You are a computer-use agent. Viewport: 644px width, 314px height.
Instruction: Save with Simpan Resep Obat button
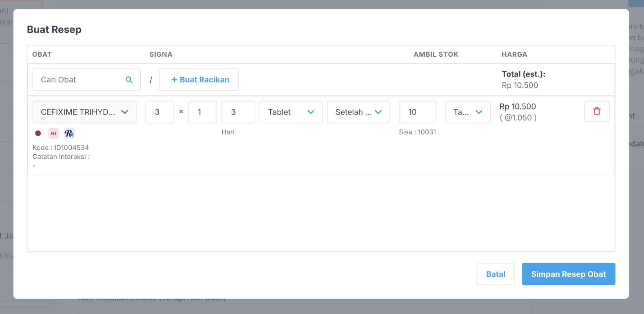click(568, 274)
